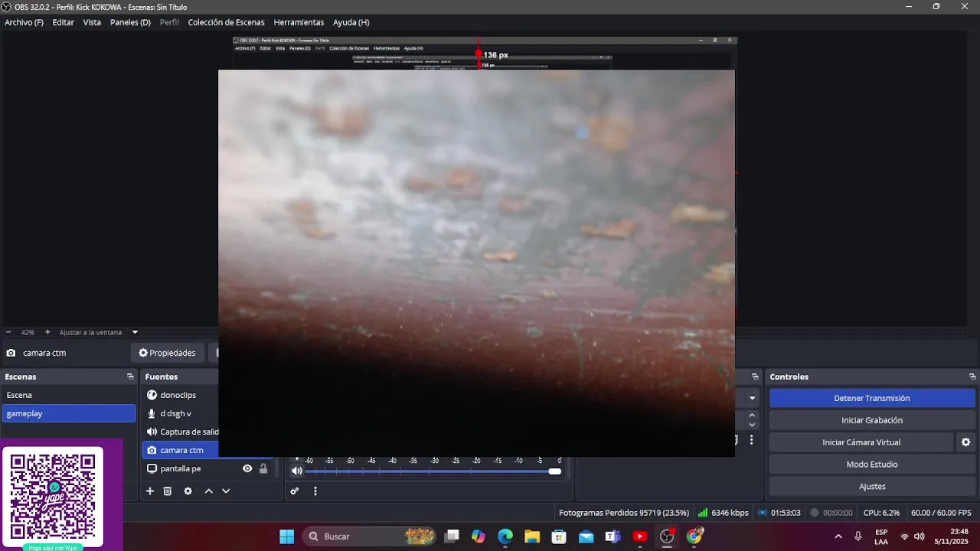Click Iniciar Grabación button
This screenshot has width=980, height=551.
(x=872, y=420)
